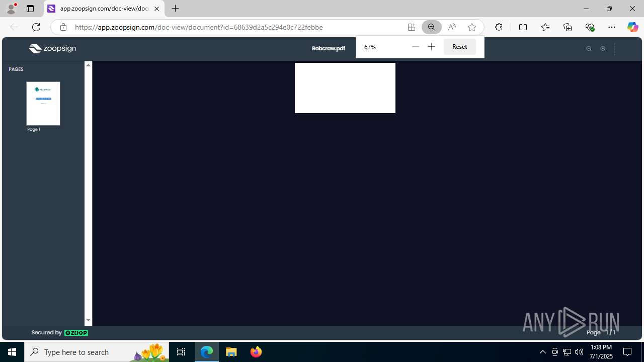Open Read aloud icon in address bar

(x=452, y=27)
